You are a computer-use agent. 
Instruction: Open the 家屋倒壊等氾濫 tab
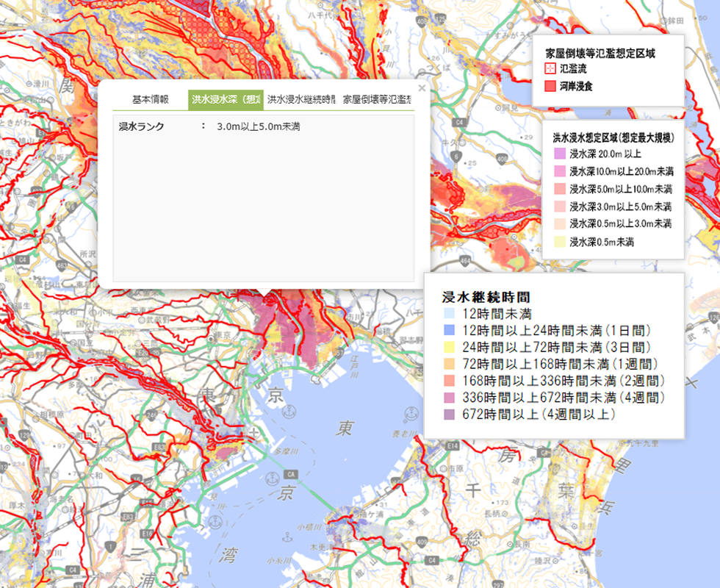coord(376,99)
